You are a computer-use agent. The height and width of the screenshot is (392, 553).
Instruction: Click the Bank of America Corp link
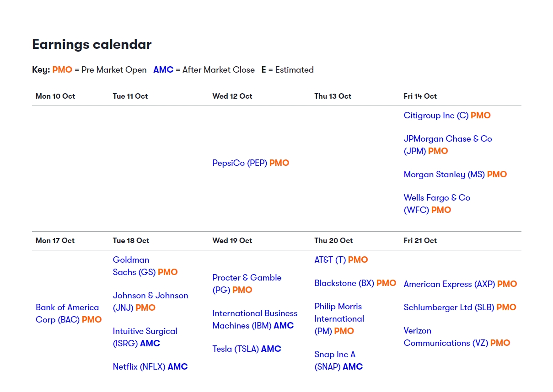(x=67, y=307)
